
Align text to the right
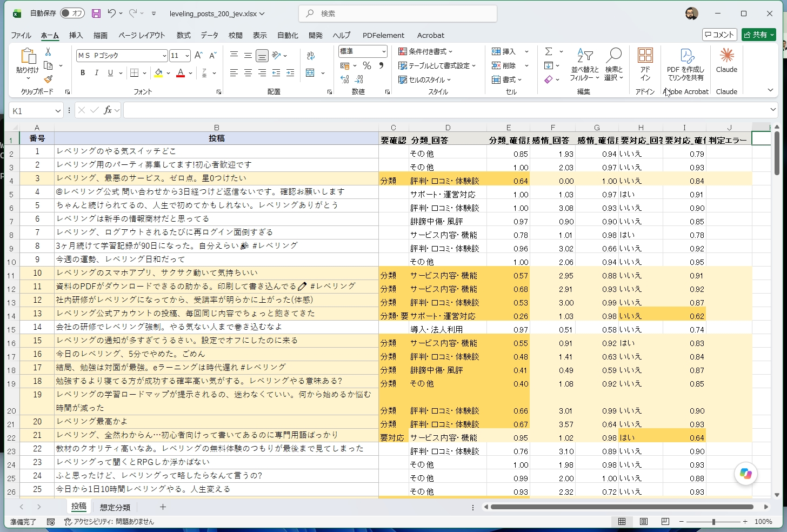pyautogui.click(x=262, y=72)
